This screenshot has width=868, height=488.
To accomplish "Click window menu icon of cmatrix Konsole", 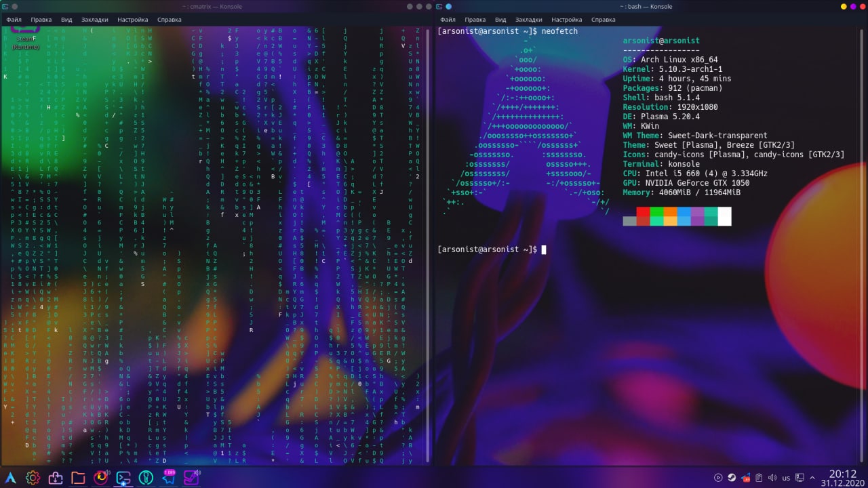I will click(x=6, y=6).
